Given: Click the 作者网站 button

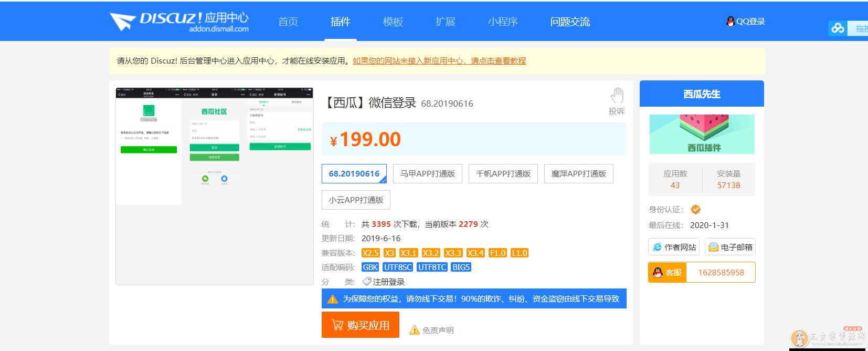Looking at the screenshot, I should click(674, 247).
